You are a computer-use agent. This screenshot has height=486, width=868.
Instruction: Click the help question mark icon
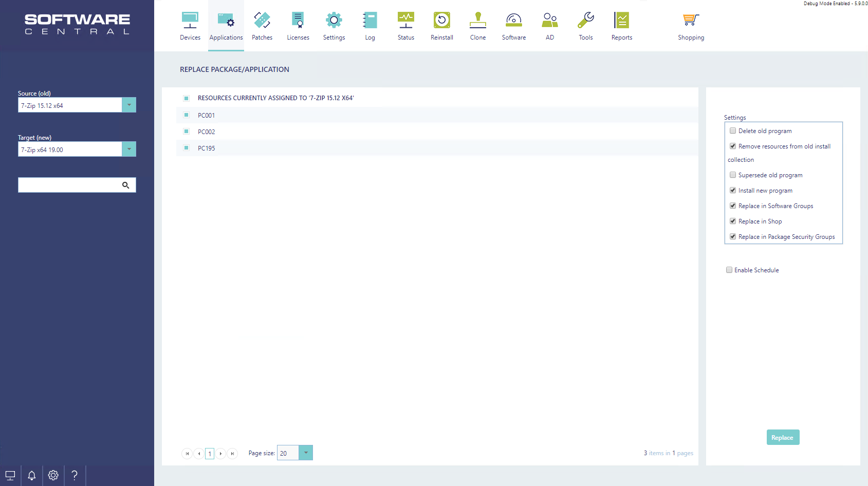(75, 475)
